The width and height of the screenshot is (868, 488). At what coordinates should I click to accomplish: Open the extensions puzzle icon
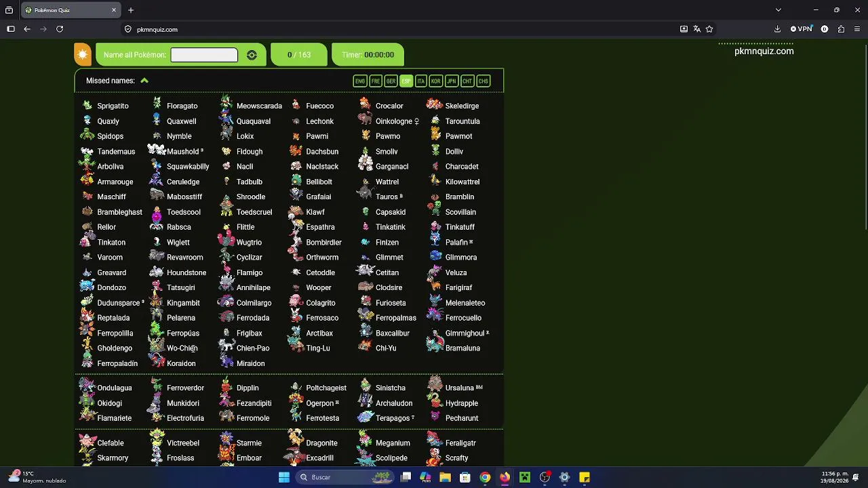click(841, 29)
